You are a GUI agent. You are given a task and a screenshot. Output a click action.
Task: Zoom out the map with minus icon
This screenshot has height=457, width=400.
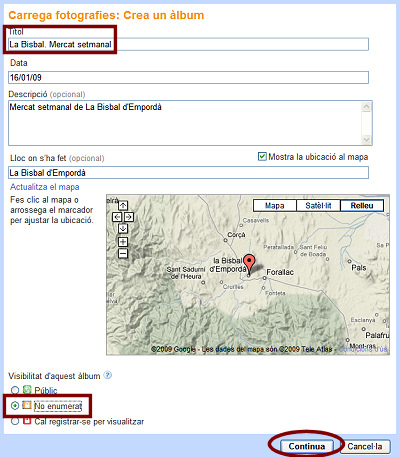click(123, 254)
